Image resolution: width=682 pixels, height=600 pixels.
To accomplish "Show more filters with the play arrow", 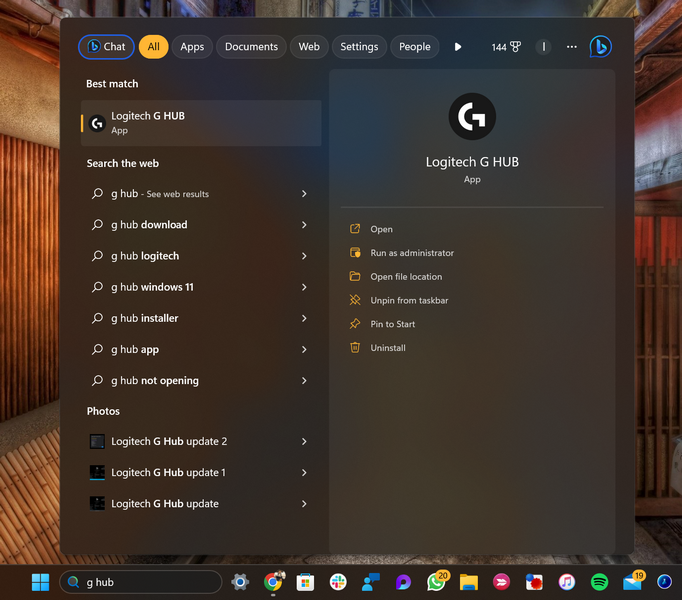I will pyautogui.click(x=458, y=47).
